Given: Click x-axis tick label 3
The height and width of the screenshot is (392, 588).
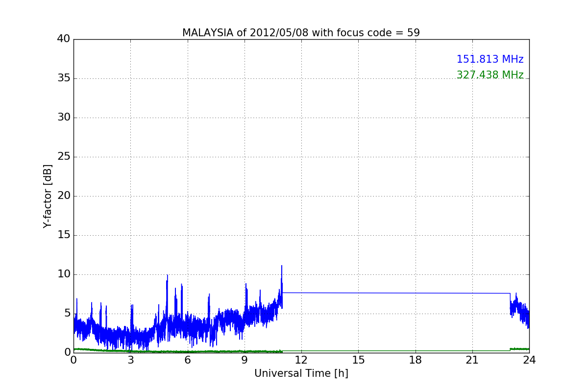Looking at the screenshot, I should click(130, 360).
